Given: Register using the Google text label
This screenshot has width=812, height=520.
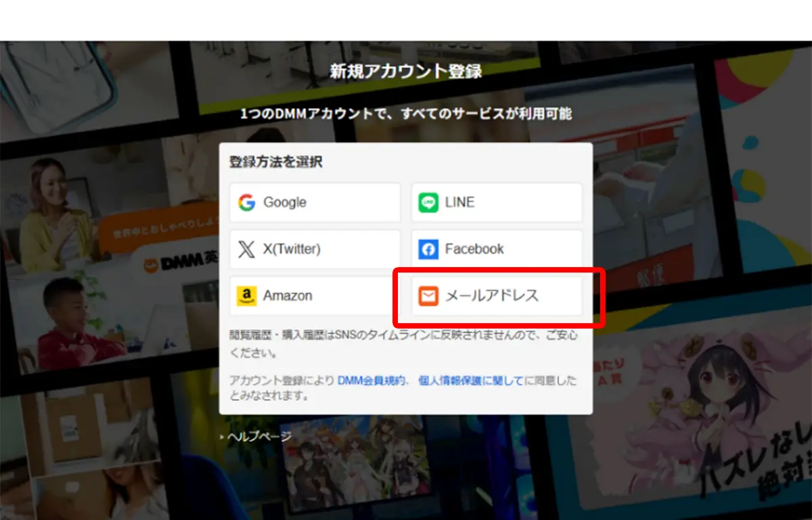Looking at the screenshot, I should click(x=285, y=203).
